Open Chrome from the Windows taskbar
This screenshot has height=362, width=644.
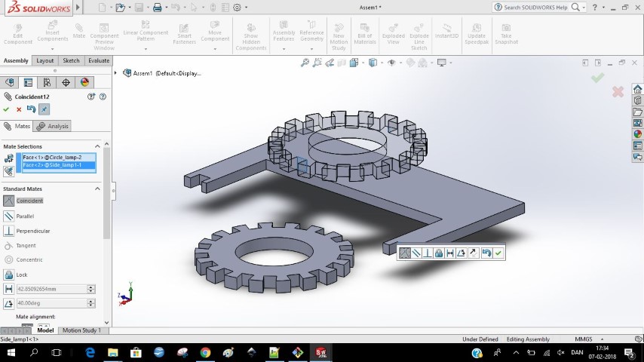(x=205, y=352)
